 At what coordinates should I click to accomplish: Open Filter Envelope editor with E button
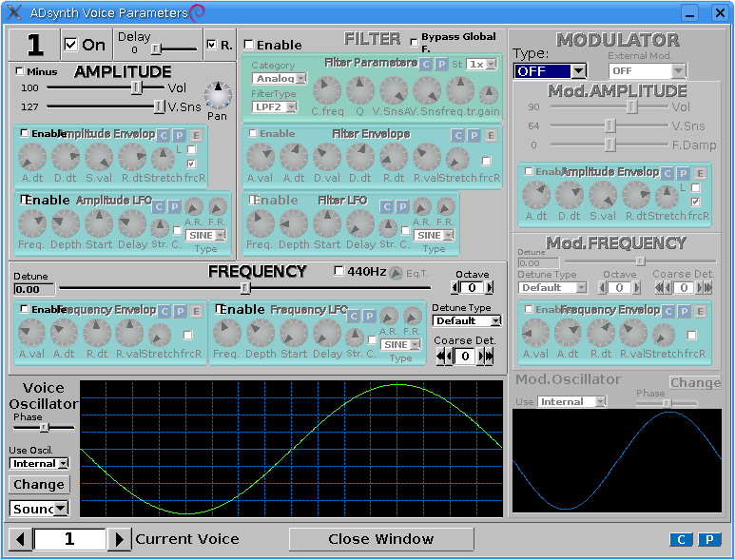pos(491,136)
